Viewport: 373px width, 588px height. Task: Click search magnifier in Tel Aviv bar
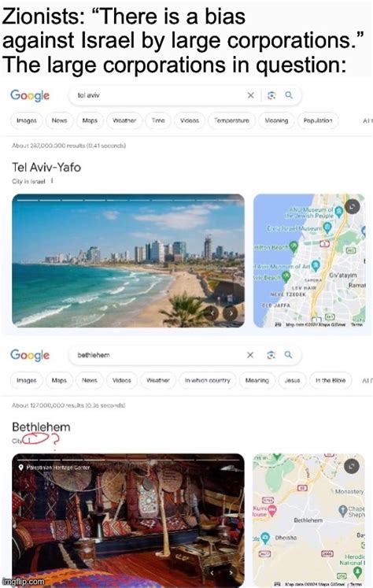[x=288, y=95]
